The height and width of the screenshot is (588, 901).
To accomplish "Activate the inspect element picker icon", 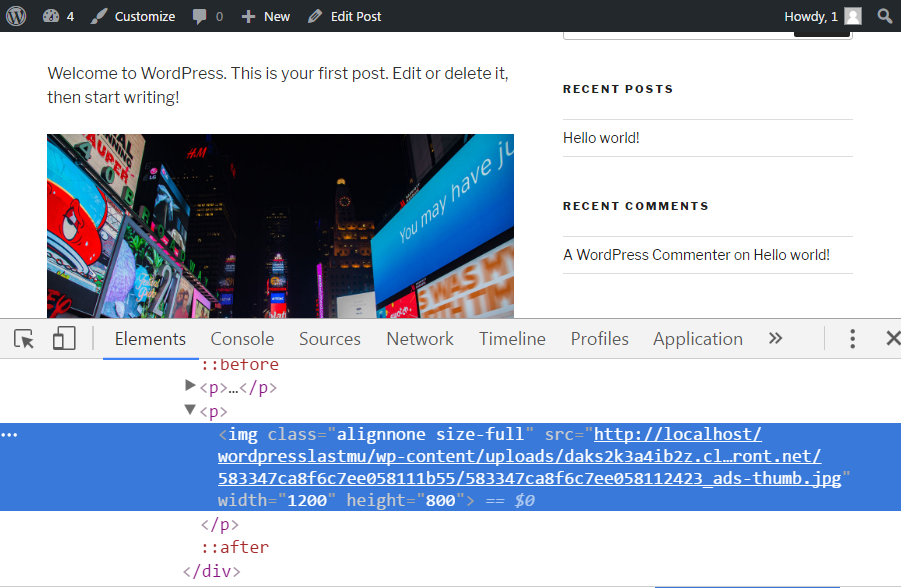I will (24, 339).
